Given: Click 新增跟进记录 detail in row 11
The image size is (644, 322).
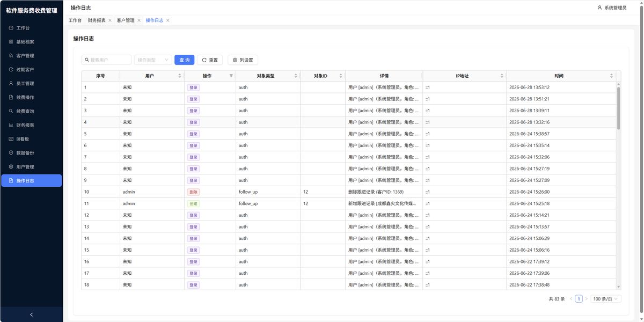Looking at the screenshot, I should pyautogui.click(x=382, y=203).
